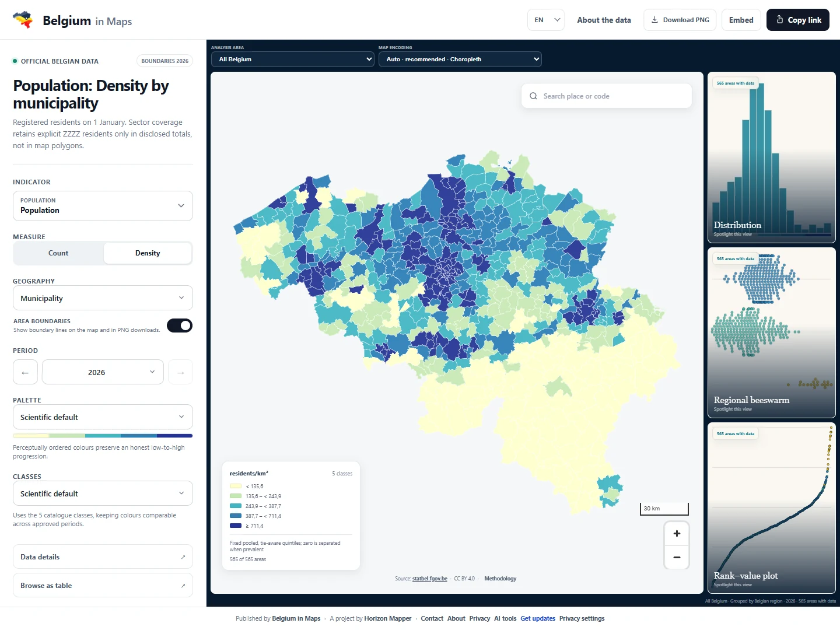The image size is (840, 630).
Task: Click the download icon in Download PNG
Action: pos(654,20)
